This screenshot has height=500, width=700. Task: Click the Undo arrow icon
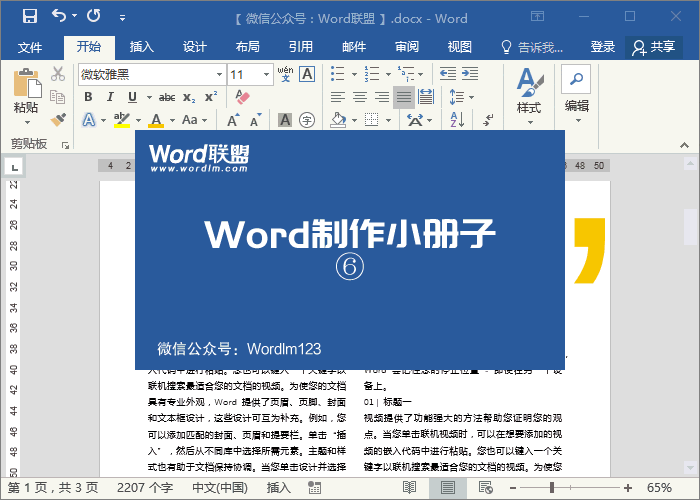tap(58, 16)
